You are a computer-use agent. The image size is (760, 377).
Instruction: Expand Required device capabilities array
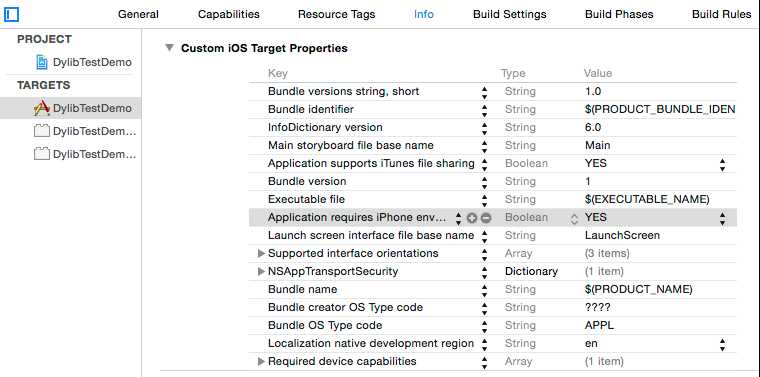261,361
